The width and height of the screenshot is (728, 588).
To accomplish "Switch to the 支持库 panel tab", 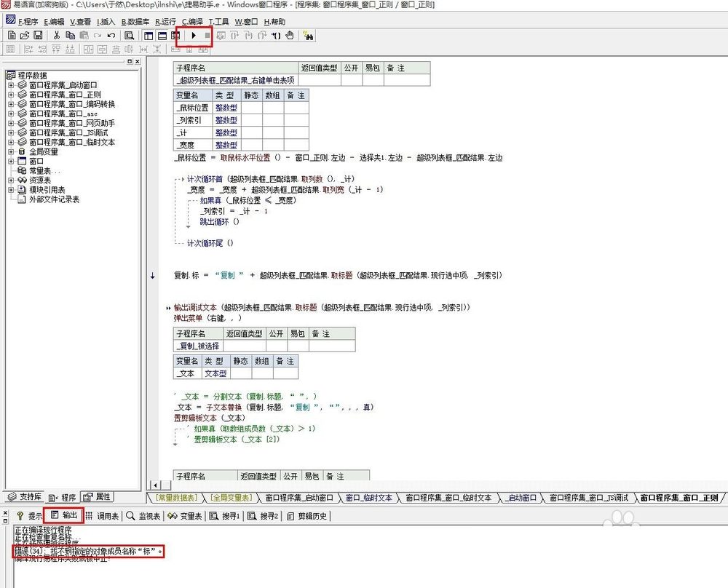I will pyautogui.click(x=25, y=497).
